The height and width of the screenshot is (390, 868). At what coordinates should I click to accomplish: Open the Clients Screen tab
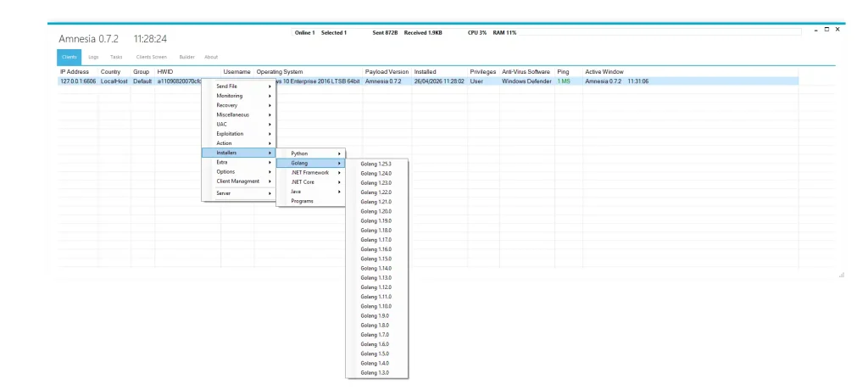coord(151,57)
